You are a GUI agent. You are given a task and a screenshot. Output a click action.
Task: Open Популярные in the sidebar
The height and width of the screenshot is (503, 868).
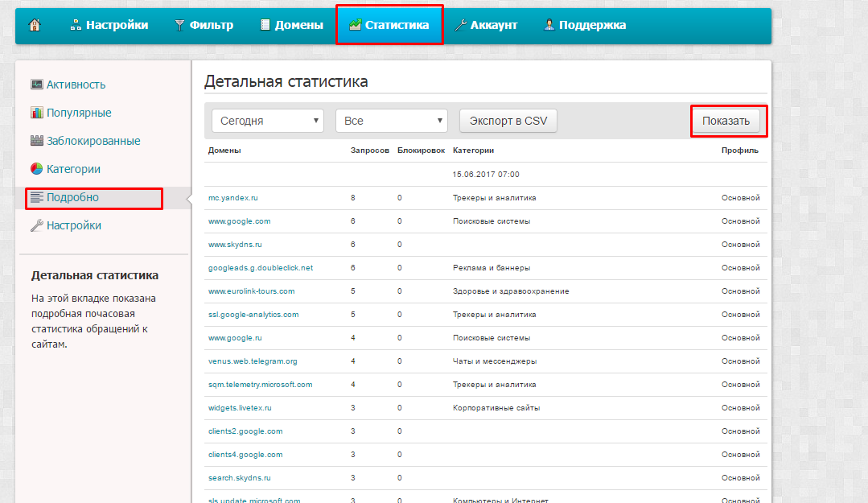79,113
